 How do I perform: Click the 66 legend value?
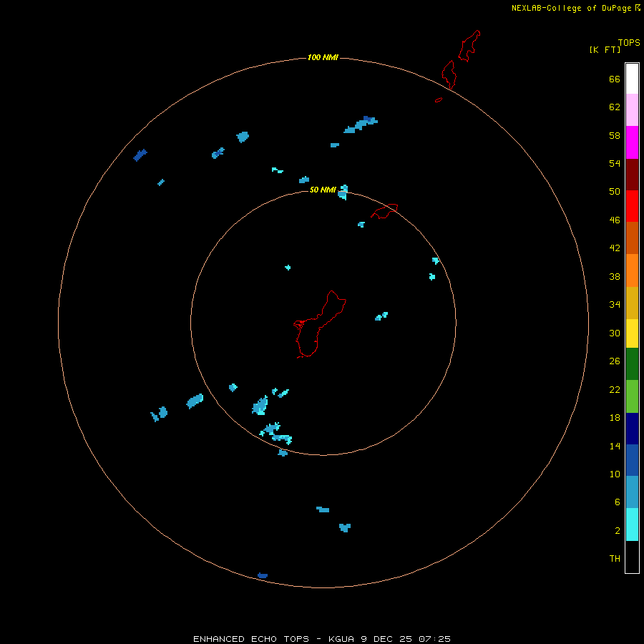pos(615,79)
